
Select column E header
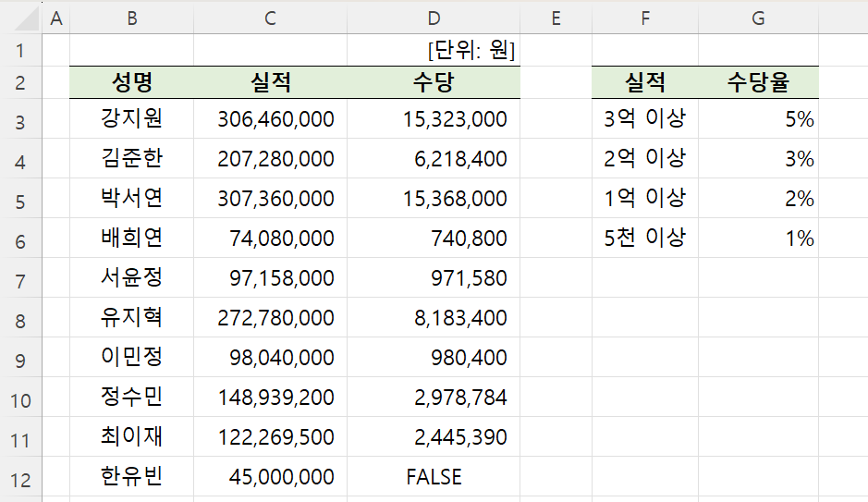point(556,18)
